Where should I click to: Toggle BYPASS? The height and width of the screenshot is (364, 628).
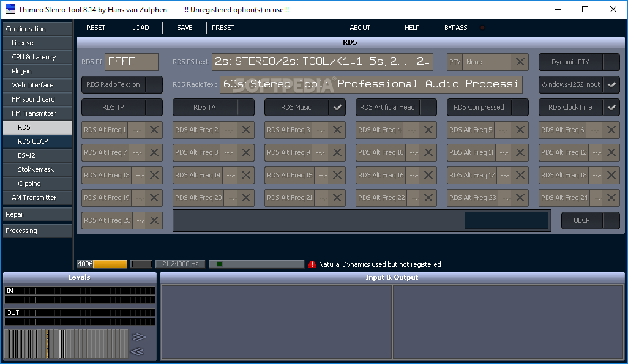click(x=456, y=28)
